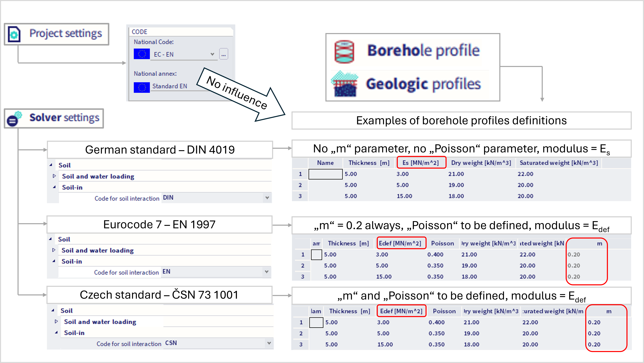The width and height of the screenshot is (644, 363).
Task: Collapse the Soil-in group under Eurocode 7
Action: pyautogui.click(x=54, y=261)
